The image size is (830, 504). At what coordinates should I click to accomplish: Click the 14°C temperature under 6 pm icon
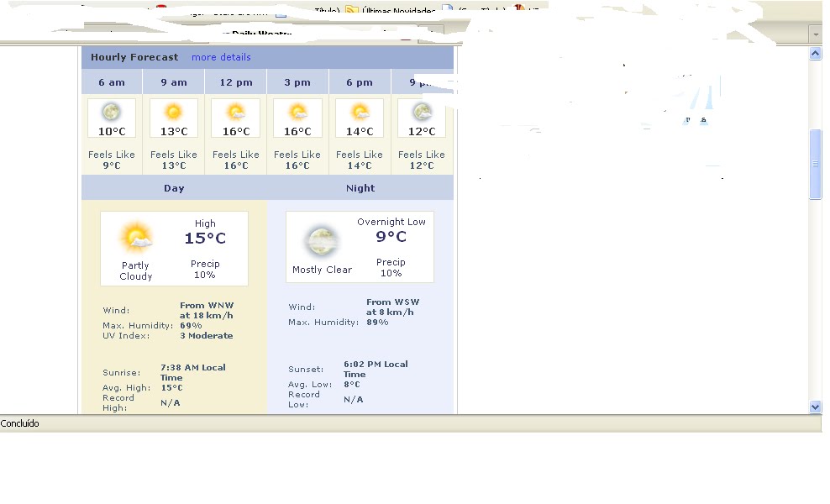(x=360, y=131)
